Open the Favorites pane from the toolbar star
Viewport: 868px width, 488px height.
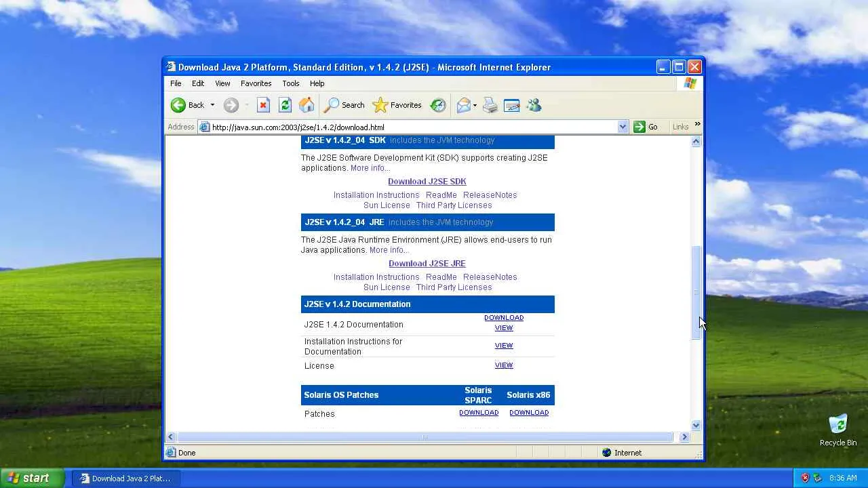[x=397, y=105]
